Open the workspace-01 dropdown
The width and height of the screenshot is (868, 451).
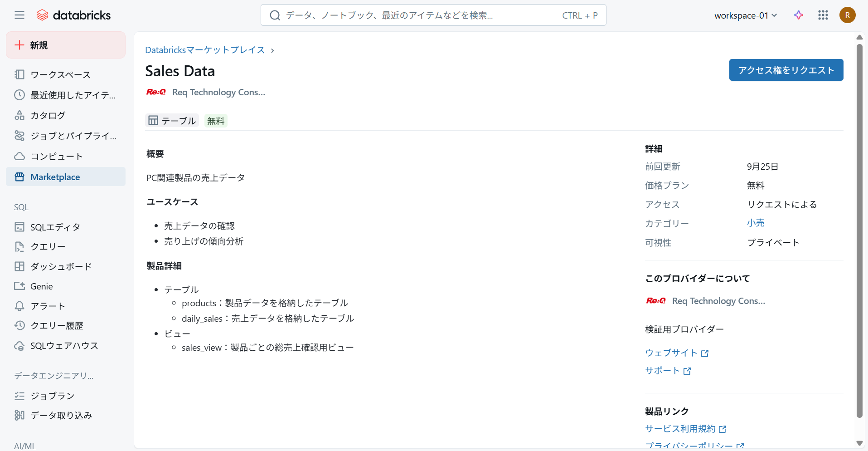tap(746, 15)
